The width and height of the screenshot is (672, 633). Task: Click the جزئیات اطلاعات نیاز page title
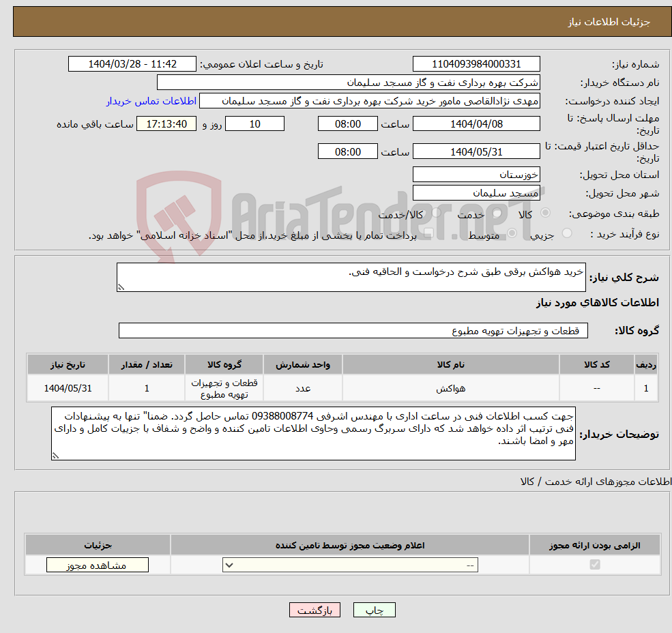(609, 22)
